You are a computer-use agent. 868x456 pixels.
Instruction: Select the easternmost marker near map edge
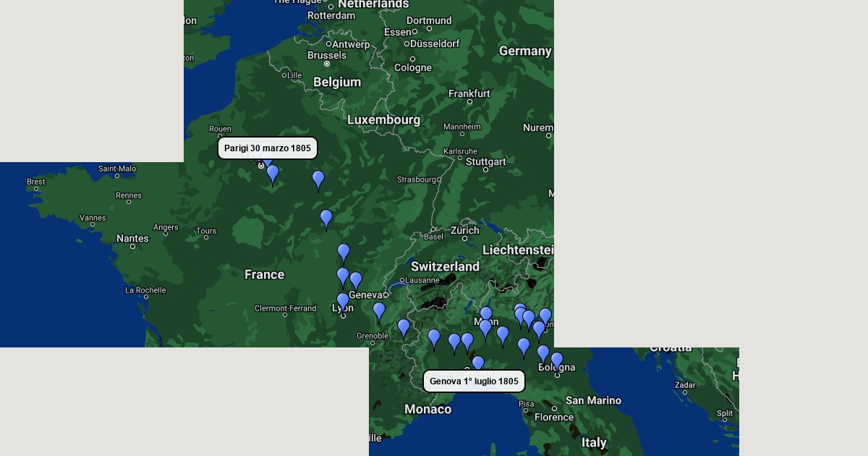[x=545, y=316]
